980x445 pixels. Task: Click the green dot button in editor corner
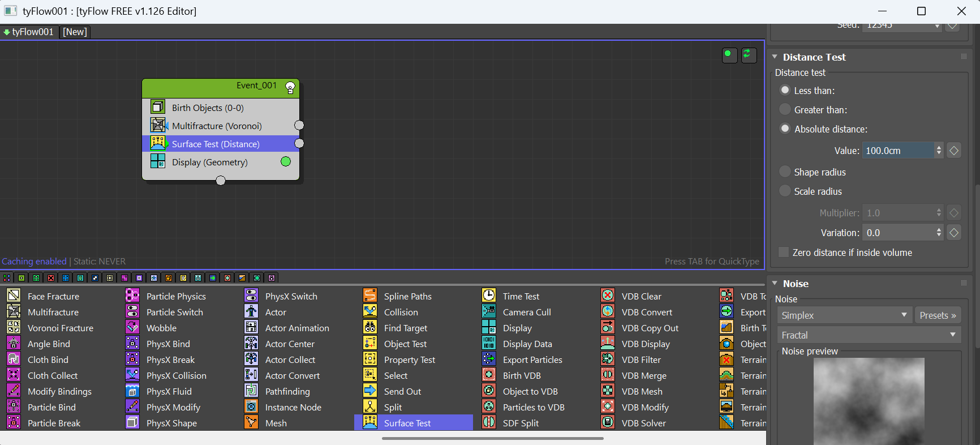(729, 55)
